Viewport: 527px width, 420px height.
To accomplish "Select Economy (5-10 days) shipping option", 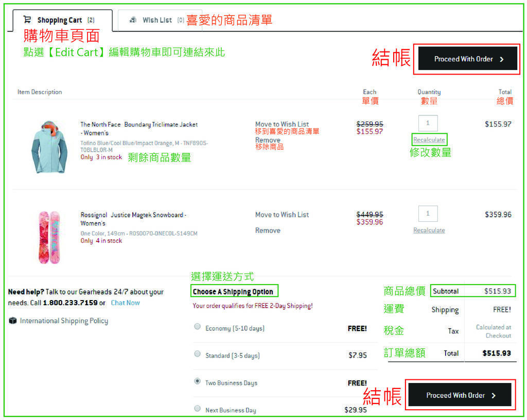I will [x=197, y=327].
